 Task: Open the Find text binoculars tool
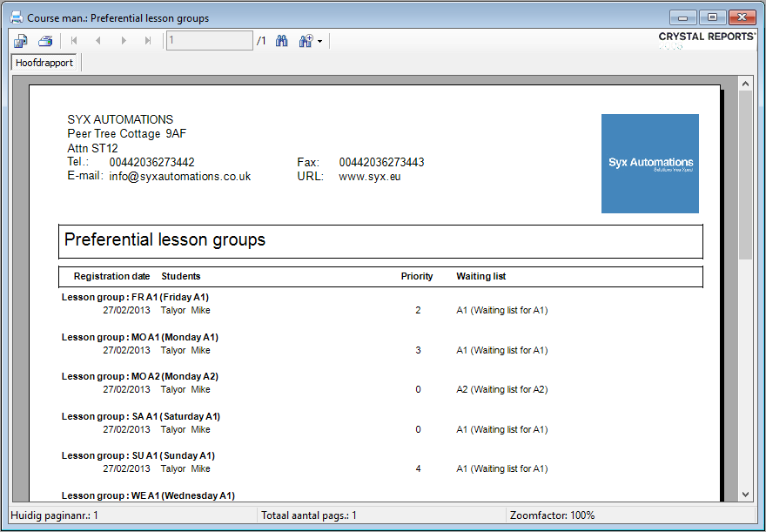(x=282, y=41)
